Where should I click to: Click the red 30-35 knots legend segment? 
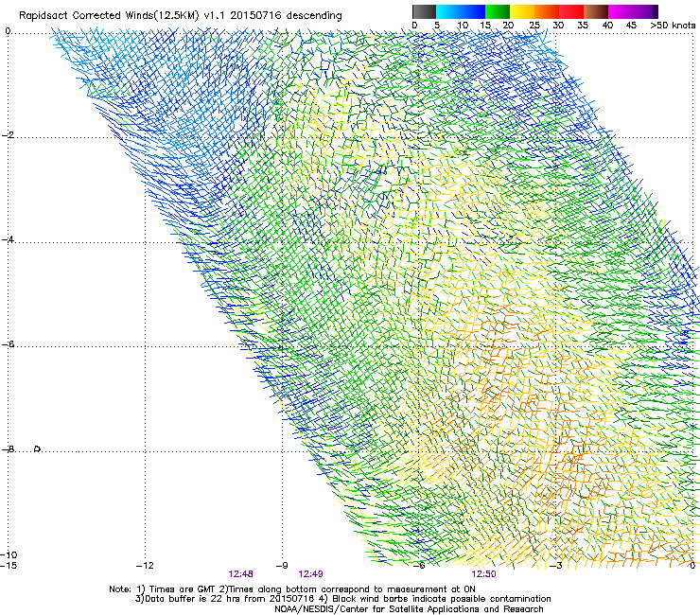(571, 11)
